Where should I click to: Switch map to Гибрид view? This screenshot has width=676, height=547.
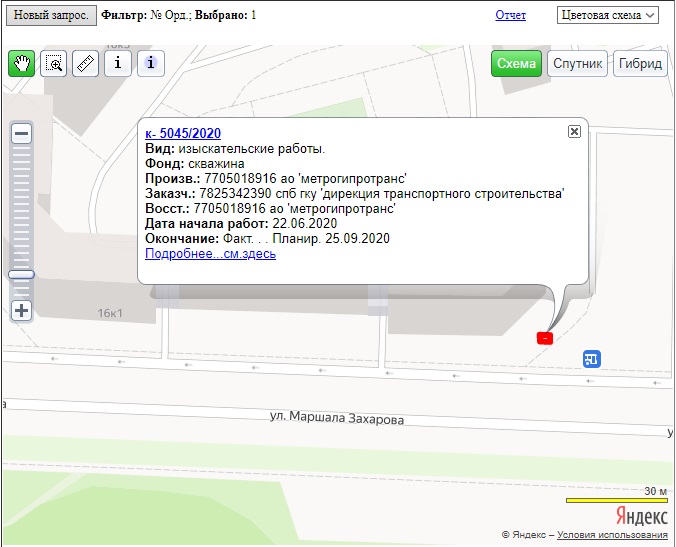[641, 64]
